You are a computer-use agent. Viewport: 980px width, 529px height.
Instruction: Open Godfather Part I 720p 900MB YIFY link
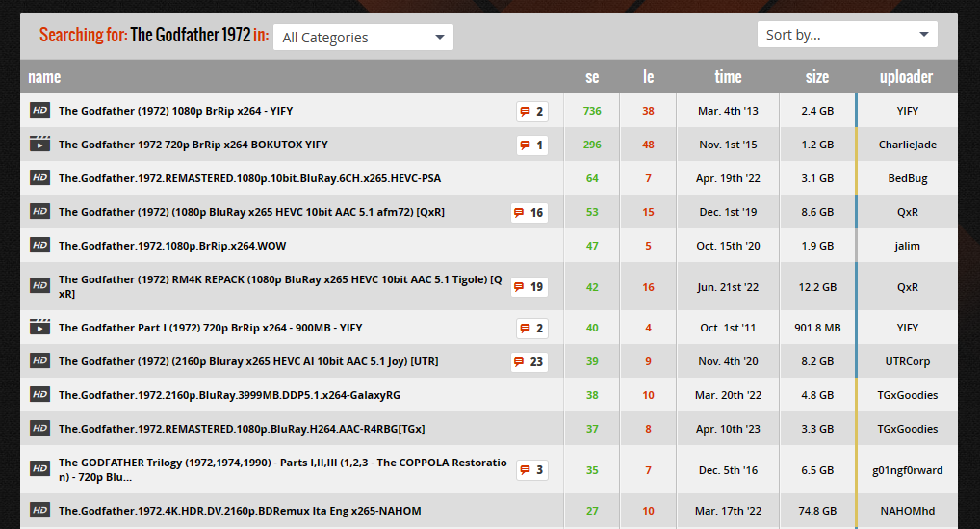click(x=211, y=328)
